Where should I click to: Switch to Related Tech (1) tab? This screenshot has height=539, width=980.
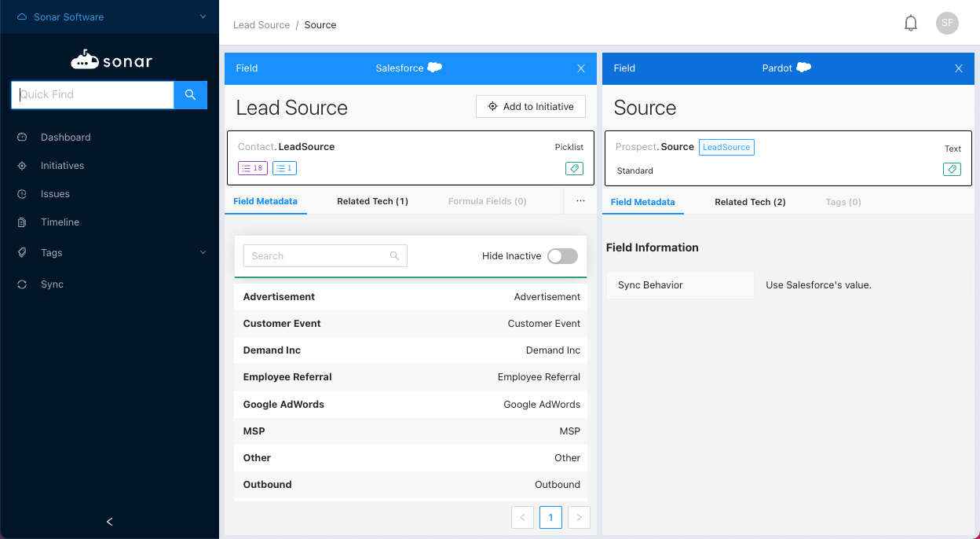[x=372, y=201]
